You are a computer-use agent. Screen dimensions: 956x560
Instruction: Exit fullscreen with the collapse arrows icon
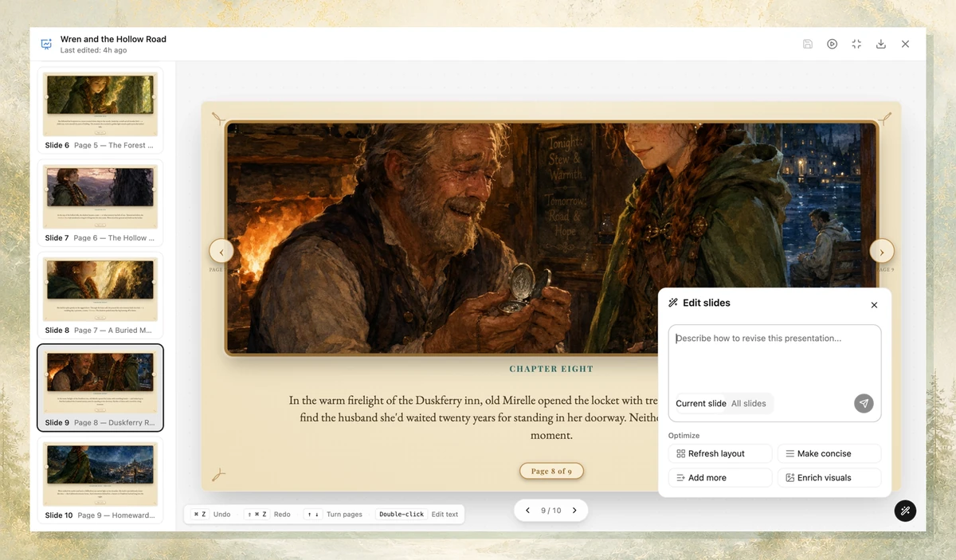coord(856,44)
